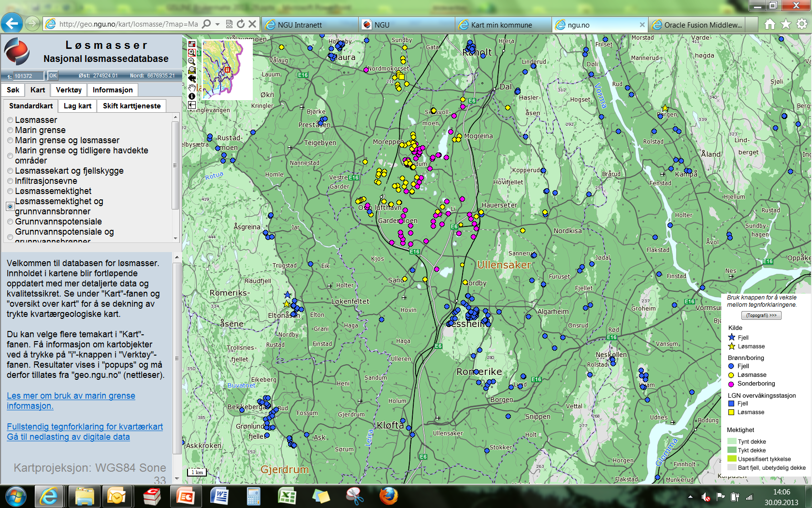Select the pan hand tool
Screen dimensions: 812x508
(x=192, y=88)
